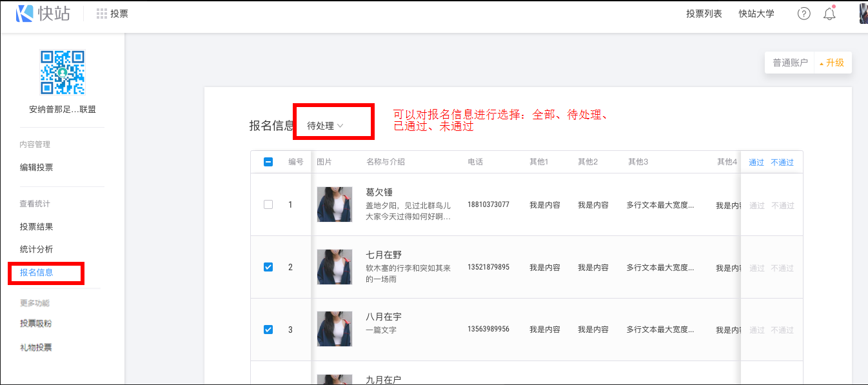Check the checkbox for row 1

268,204
